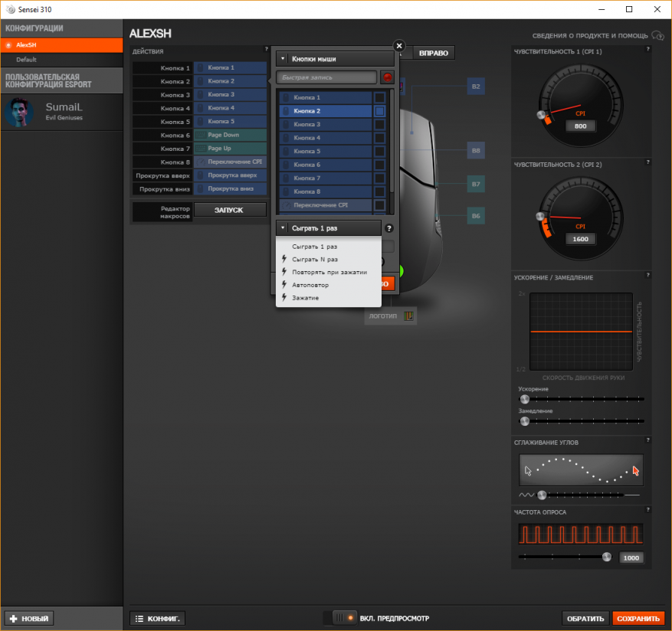The image size is (672, 631).
Task: Click the Быстрая запись input field
Action: click(x=326, y=77)
